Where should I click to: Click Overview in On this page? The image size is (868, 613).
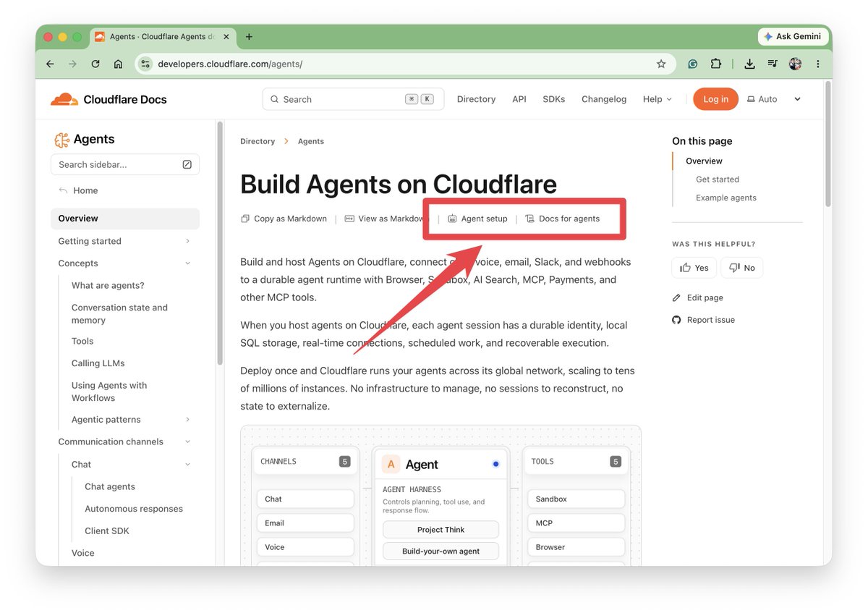(705, 161)
